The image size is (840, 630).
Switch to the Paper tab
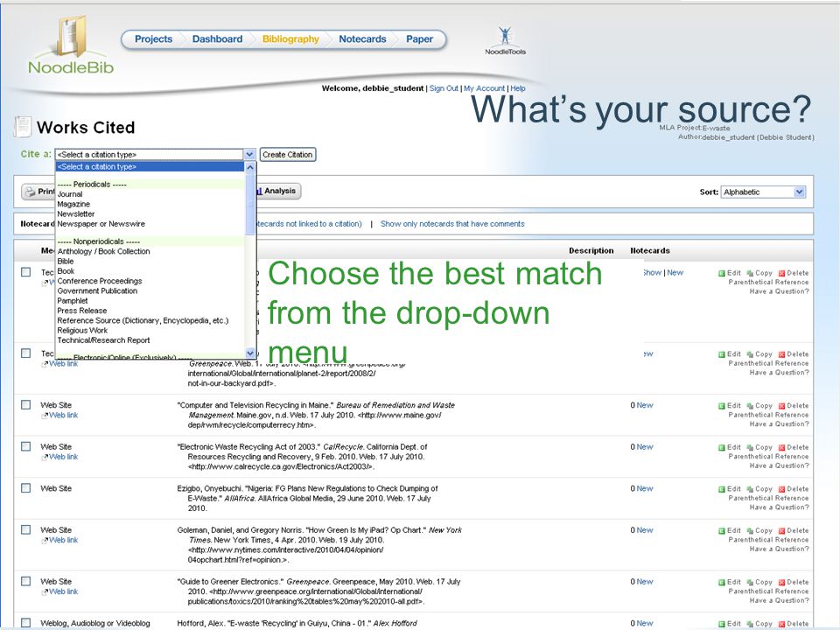(419, 39)
